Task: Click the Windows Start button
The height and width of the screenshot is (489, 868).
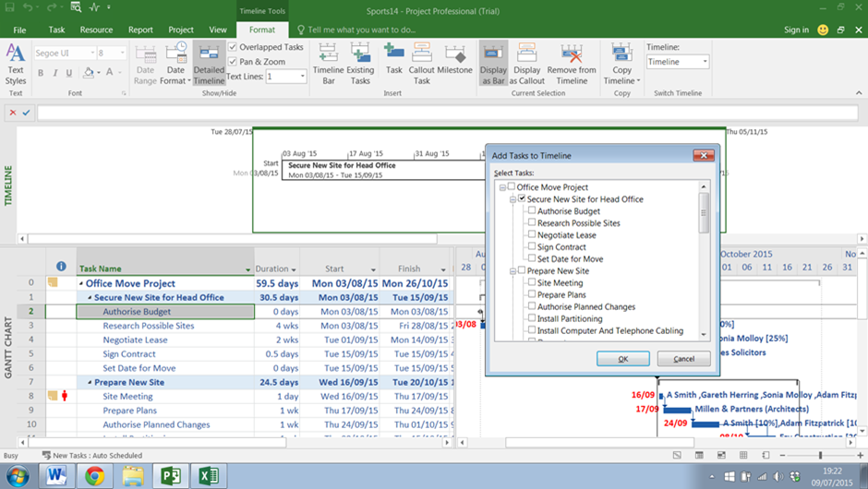Action: coord(18,476)
